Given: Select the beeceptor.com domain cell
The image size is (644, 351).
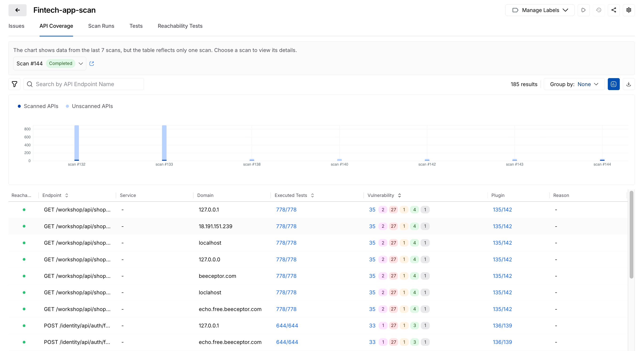Looking at the screenshot, I should coord(217,276).
